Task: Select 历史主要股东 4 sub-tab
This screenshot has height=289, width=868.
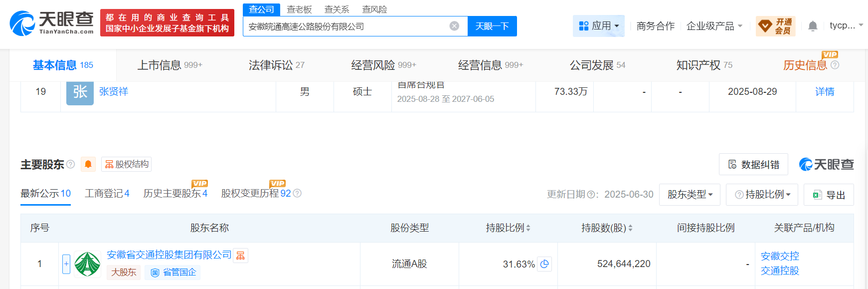Action: coord(175,194)
